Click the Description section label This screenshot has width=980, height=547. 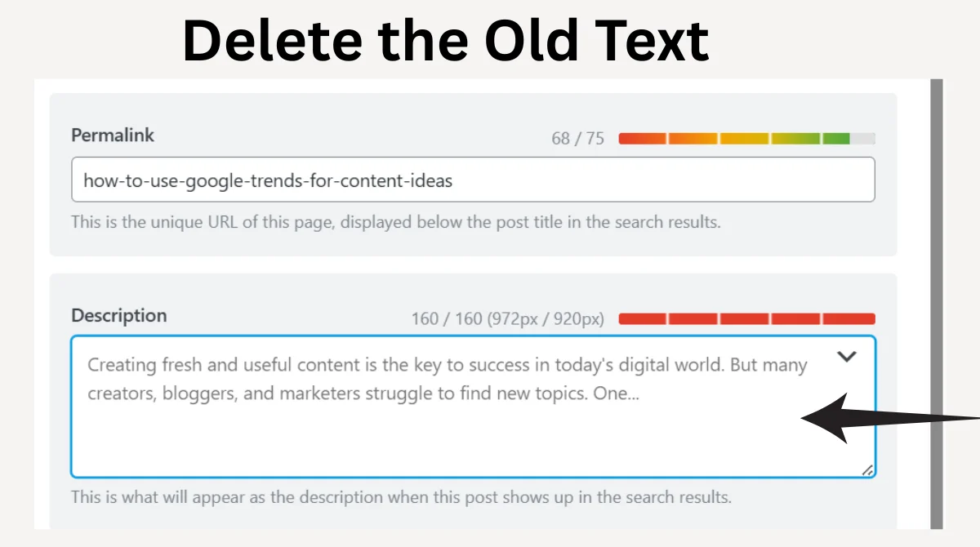pos(118,315)
